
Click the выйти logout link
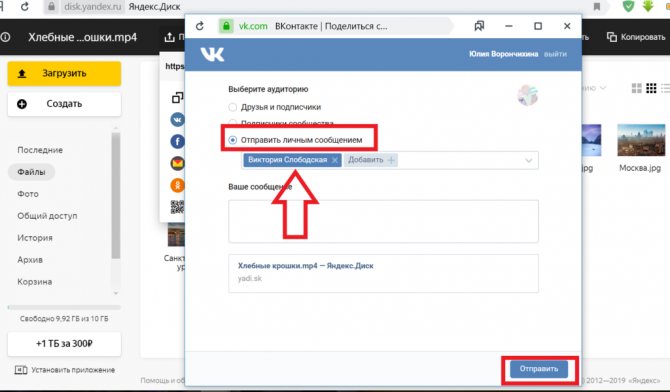(x=555, y=54)
